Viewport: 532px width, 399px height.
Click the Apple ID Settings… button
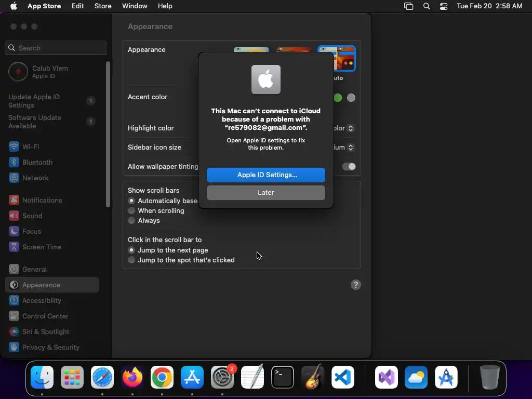[x=266, y=175]
